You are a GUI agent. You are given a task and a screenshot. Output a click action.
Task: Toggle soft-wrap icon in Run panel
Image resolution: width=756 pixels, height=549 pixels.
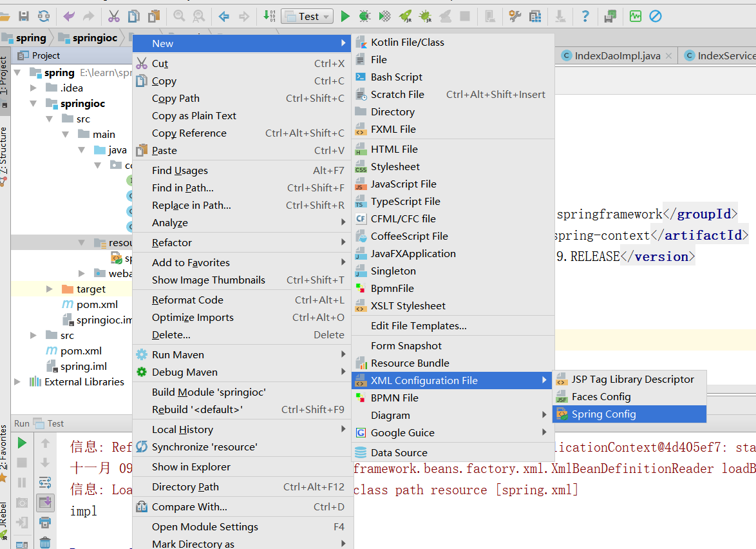click(x=45, y=483)
